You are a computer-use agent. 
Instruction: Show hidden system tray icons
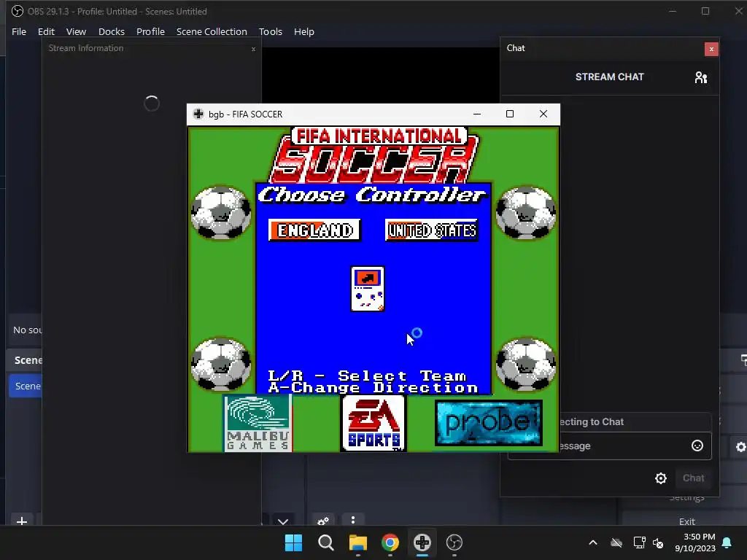coord(593,542)
